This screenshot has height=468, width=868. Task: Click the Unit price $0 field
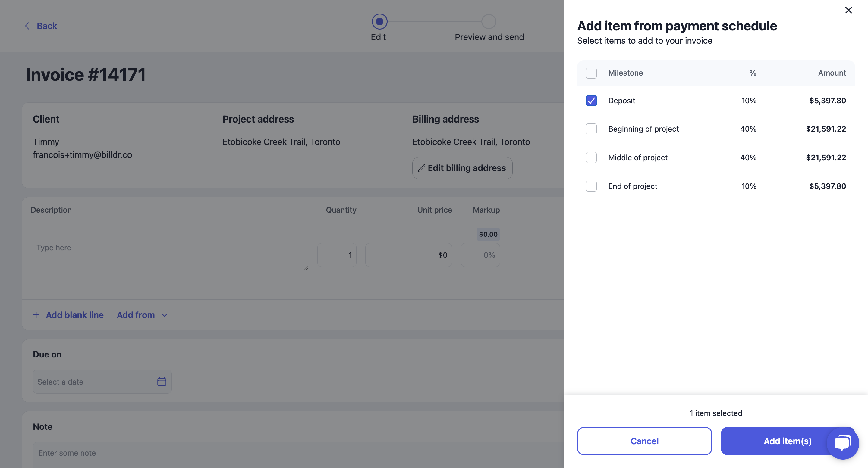point(408,255)
